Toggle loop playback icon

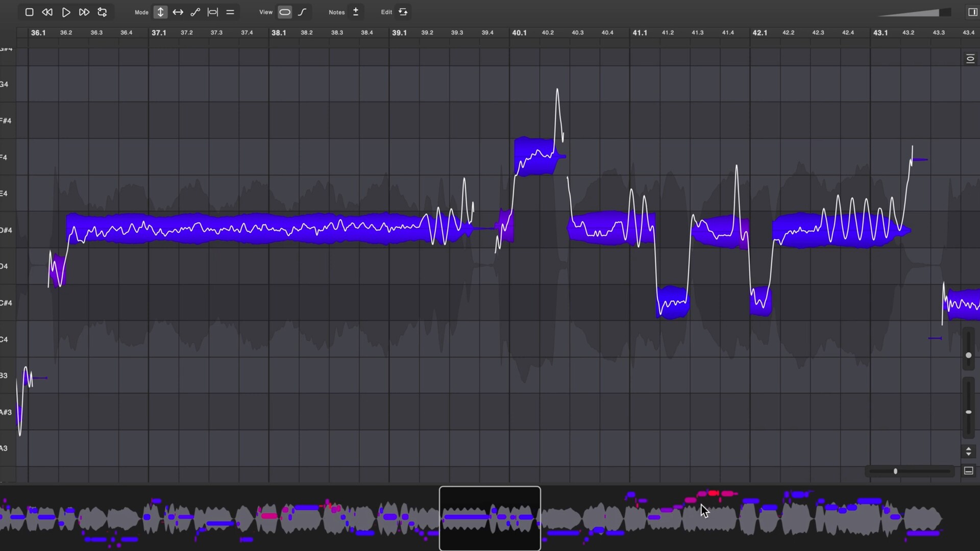[x=103, y=12]
